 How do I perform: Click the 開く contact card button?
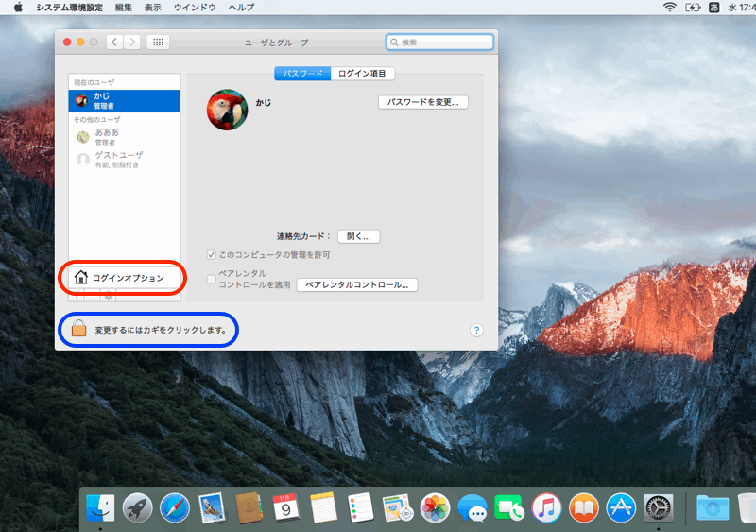358,236
